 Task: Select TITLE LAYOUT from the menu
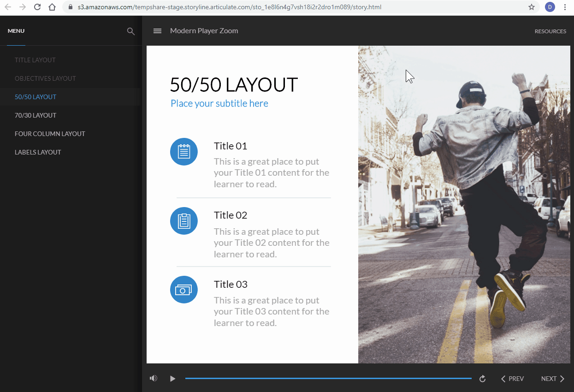pyautogui.click(x=35, y=60)
